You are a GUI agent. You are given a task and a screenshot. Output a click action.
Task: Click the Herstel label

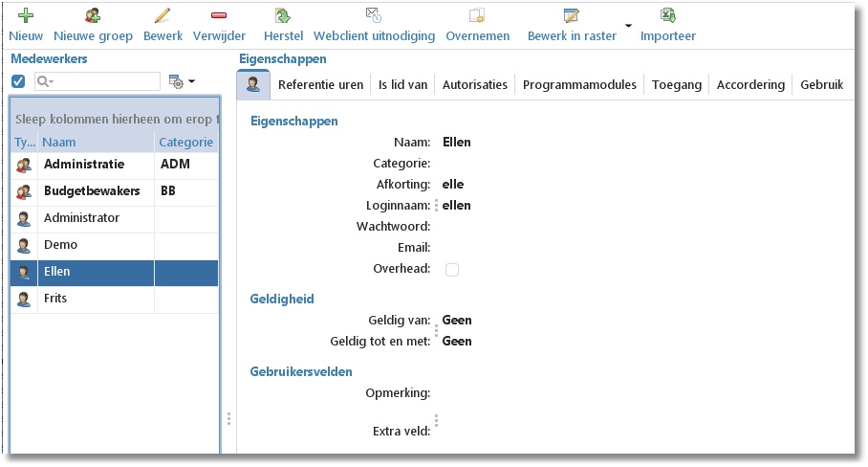coord(283,36)
